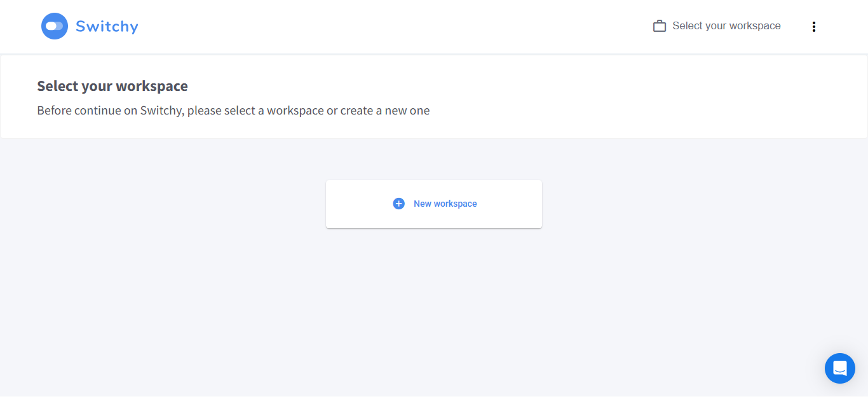Click the 'Select your workspace' page heading
The height and width of the screenshot is (397, 868).
pos(112,86)
